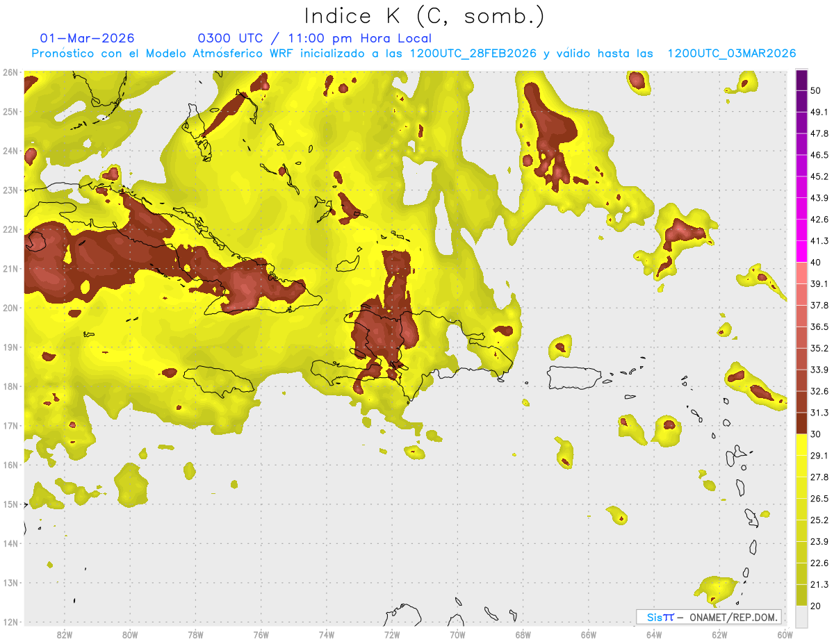This screenshot has width=834, height=644.
Task: Click the '39.1' color scale label
Action: 819,283
